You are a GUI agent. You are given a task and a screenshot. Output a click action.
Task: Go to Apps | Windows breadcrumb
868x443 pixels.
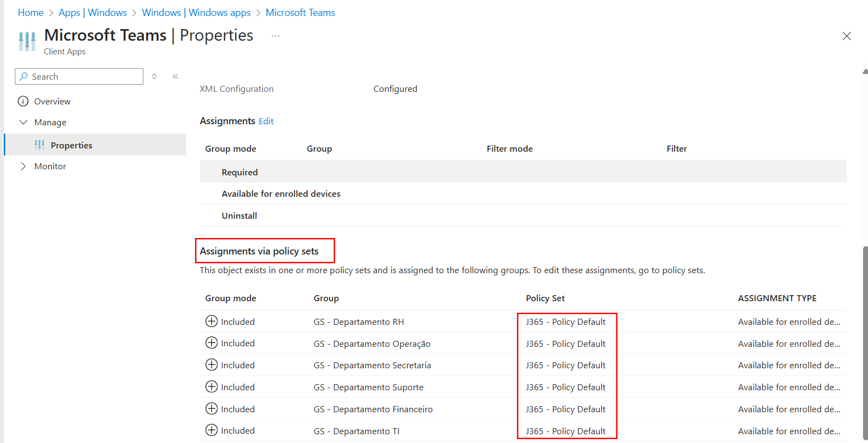(93, 13)
